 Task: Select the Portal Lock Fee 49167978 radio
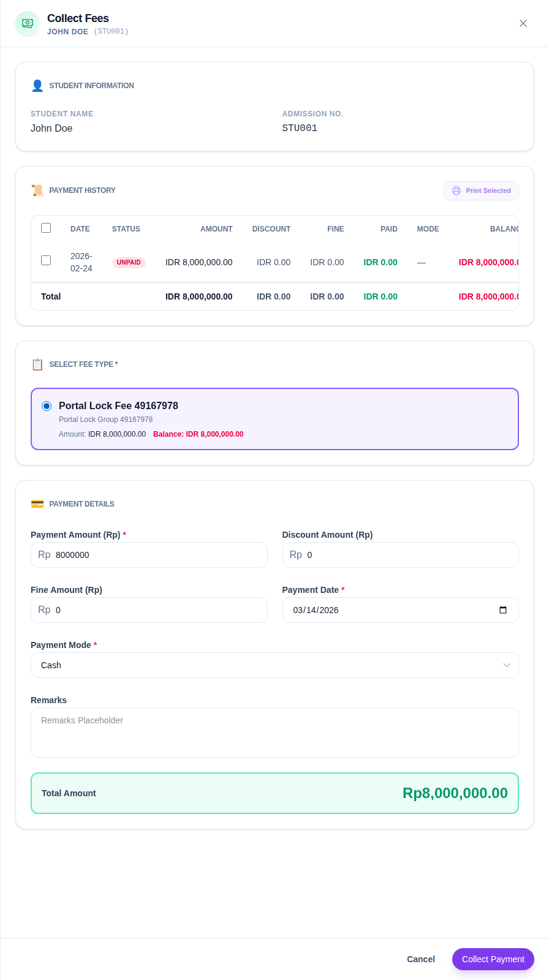click(47, 406)
